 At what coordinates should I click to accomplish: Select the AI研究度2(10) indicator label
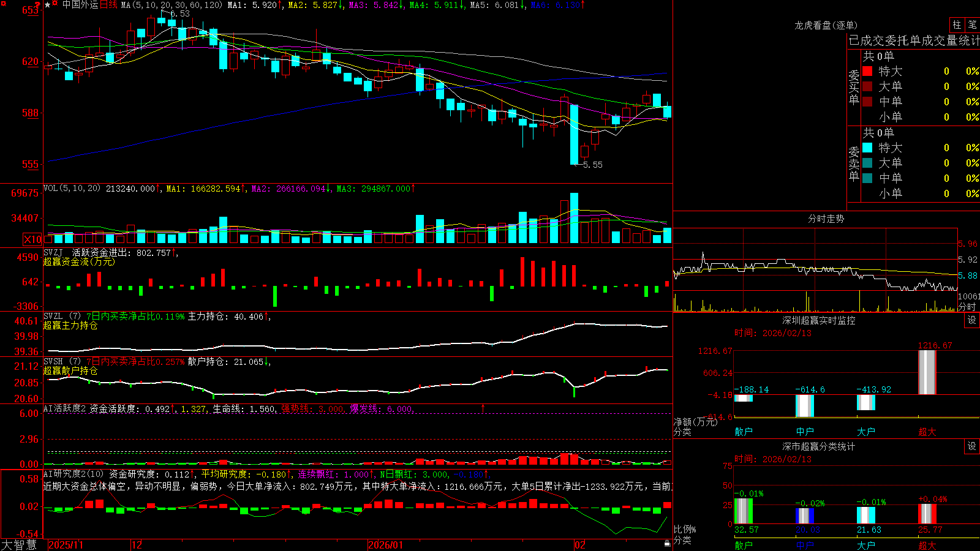[x=73, y=474]
